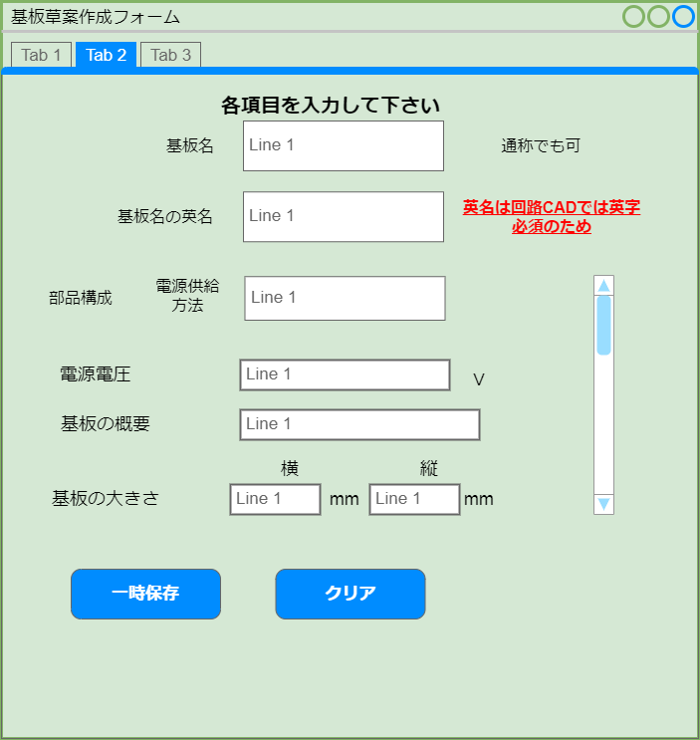This screenshot has height=740, width=700.
Task: Click the scrollbar up arrow
Action: 603,286
